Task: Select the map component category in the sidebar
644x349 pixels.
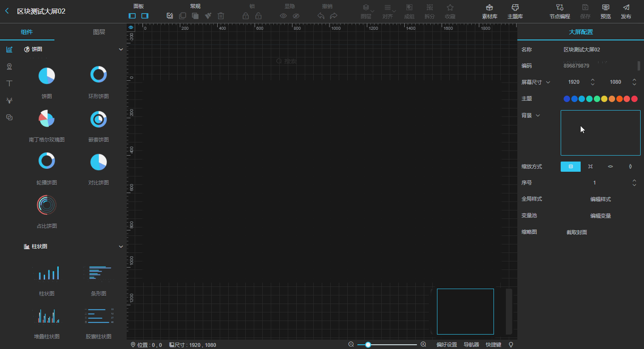Action: point(9,66)
